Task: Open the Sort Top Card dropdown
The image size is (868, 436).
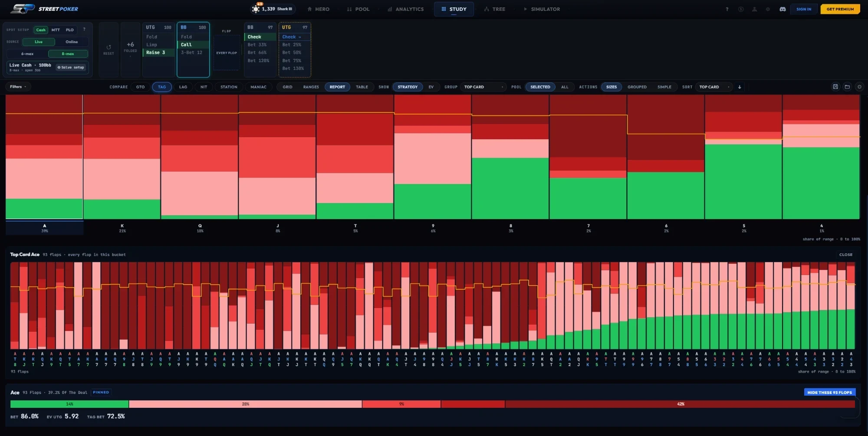Action: [x=713, y=87]
